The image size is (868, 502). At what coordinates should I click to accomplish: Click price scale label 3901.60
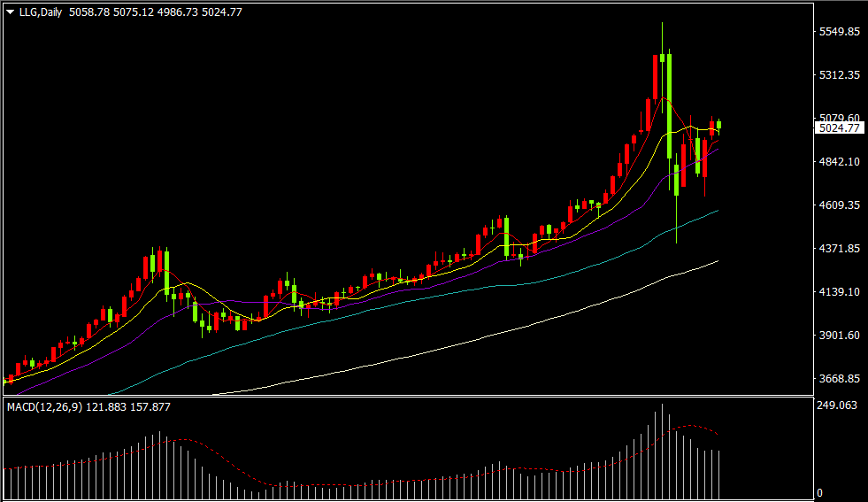[x=839, y=336]
